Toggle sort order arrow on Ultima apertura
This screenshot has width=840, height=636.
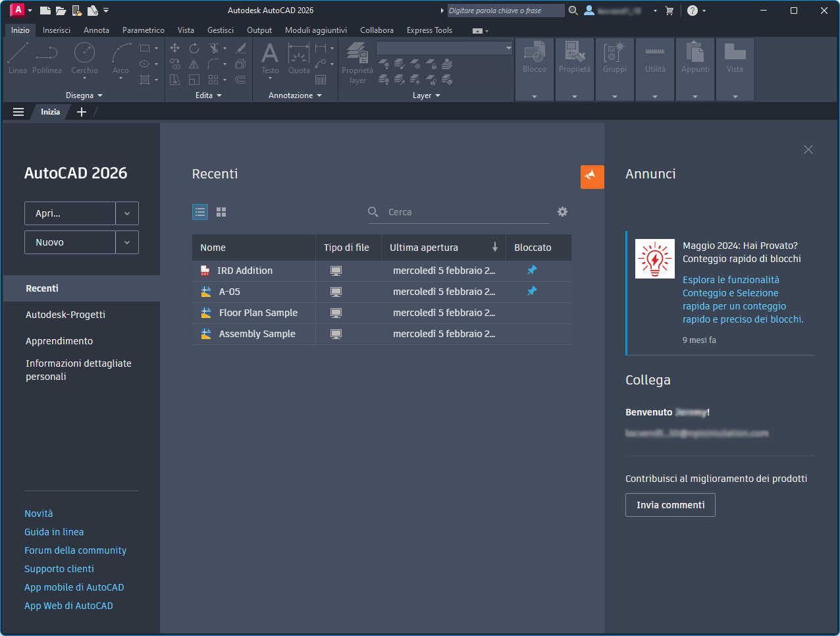pyautogui.click(x=495, y=247)
